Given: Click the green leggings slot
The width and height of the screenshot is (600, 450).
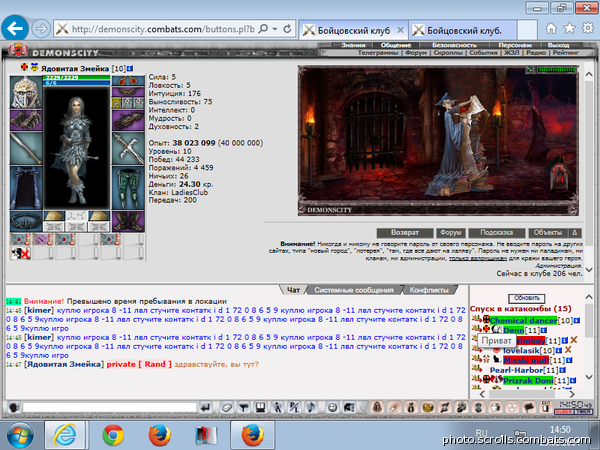Looking at the screenshot, I should click(x=128, y=188).
